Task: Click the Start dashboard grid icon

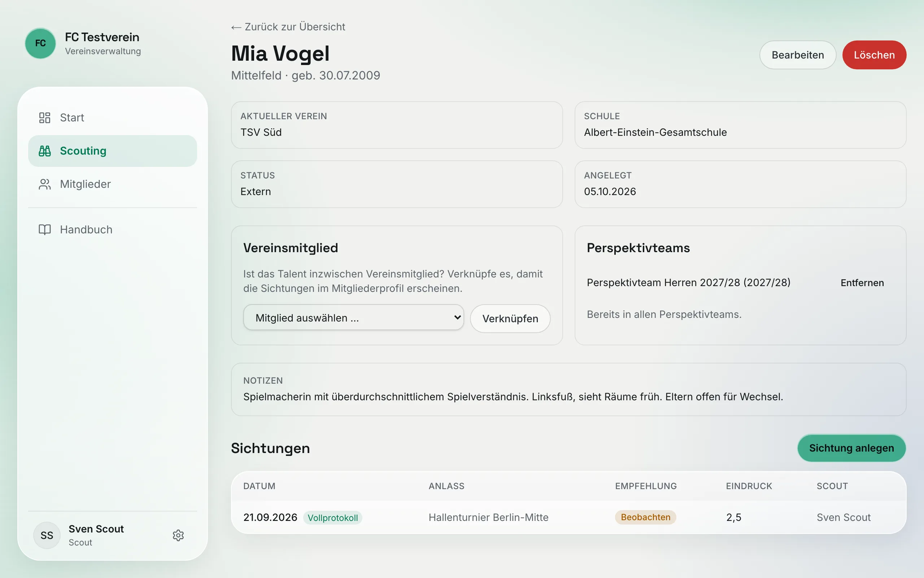Action: [45, 118]
